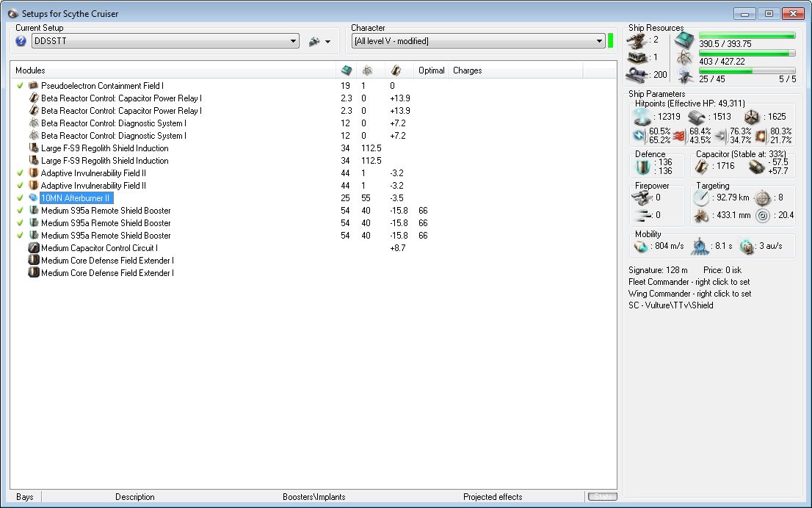812x508 pixels.
Task: Select the Pseudoelectron Containment Field I name
Action: [102, 86]
